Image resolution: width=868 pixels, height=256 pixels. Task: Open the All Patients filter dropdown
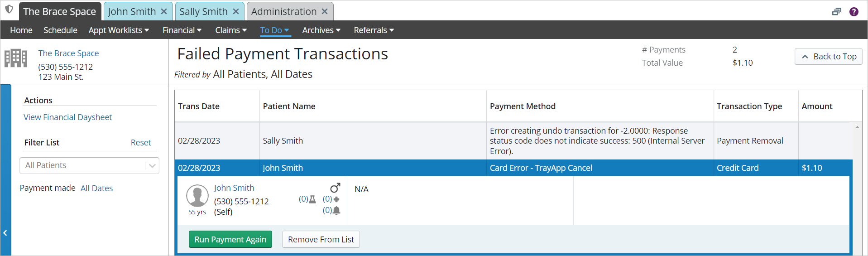click(89, 165)
